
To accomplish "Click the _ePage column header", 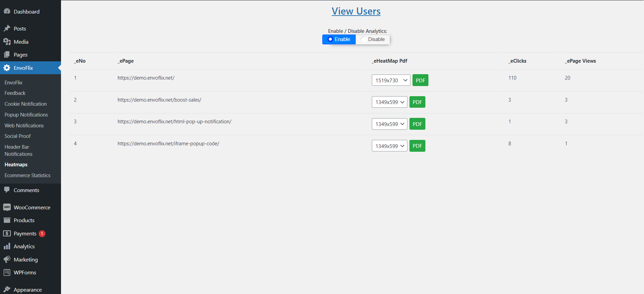I will tap(126, 61).
